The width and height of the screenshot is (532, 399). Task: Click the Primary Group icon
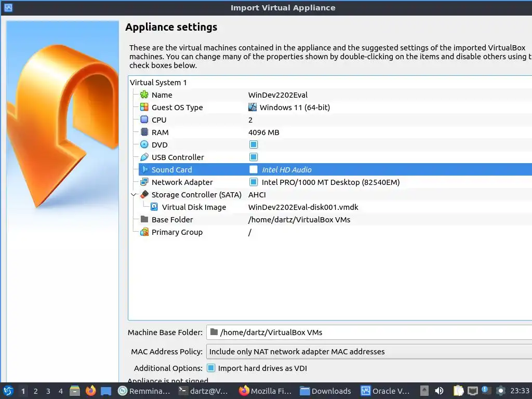click(x=144, y=232)
